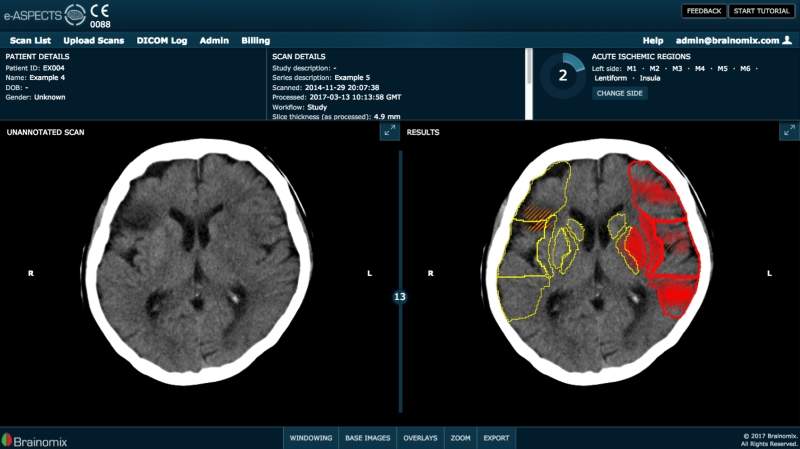Open the Windowing options
Screen dimensions: 800x449
pyautogui.click(x=311, y=438)
